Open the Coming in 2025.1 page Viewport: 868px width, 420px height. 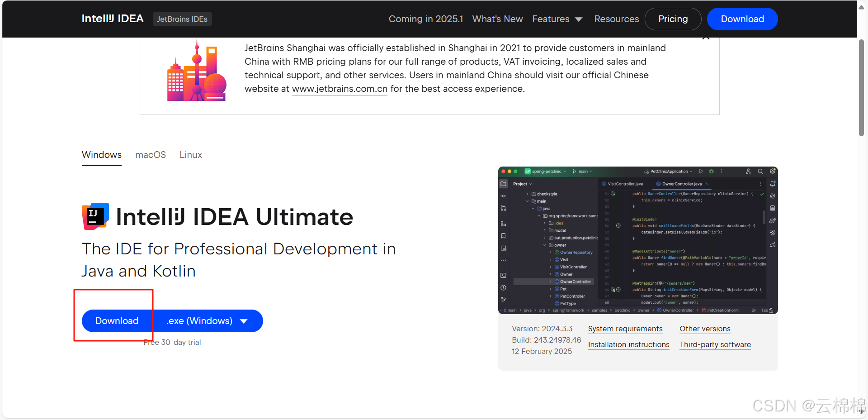tap(426, 19)
